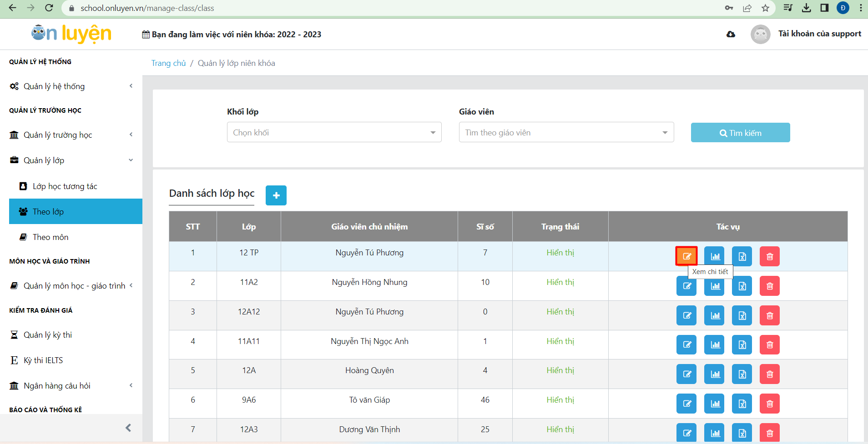Screen dimensions: 868x444
Task: Click user avatar next to account name
Action: [x=760, y=34]
